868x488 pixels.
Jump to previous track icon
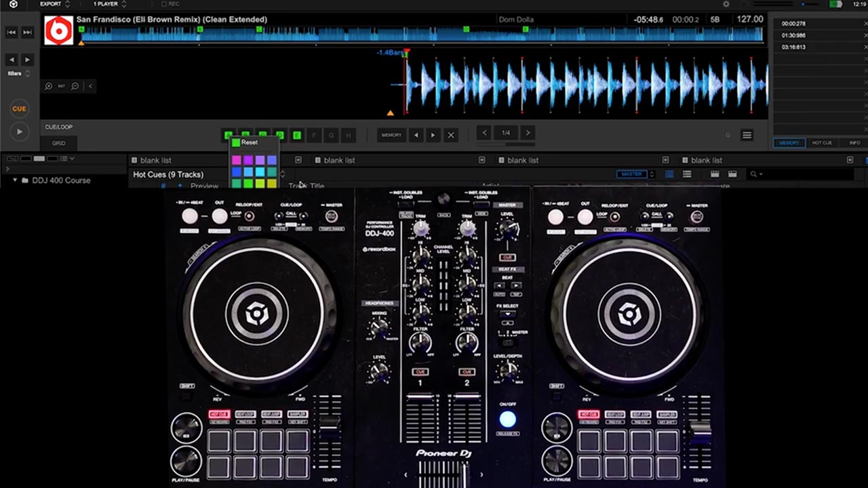point(12,32)
